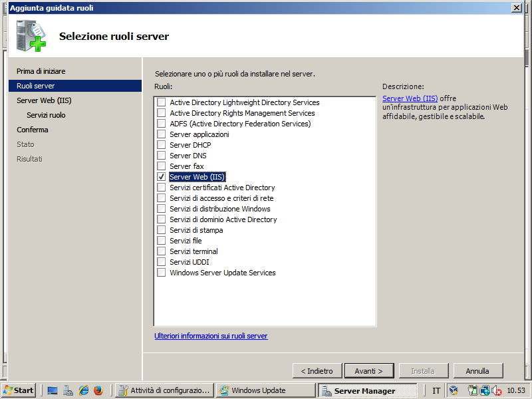
Task: Enable Server DHCP role checkbox
Action: [162, 144]
